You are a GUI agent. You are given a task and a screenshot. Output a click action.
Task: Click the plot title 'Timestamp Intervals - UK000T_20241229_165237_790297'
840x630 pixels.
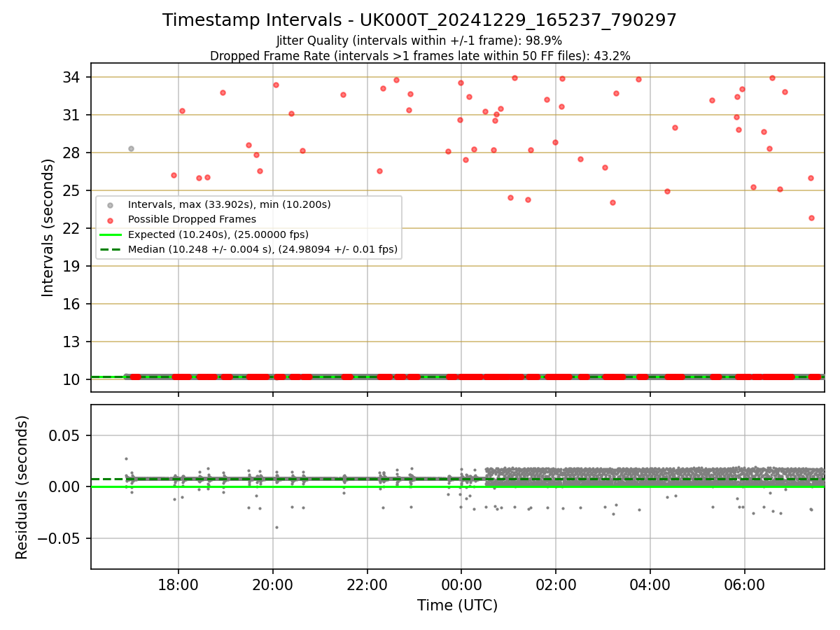[419, 20]
